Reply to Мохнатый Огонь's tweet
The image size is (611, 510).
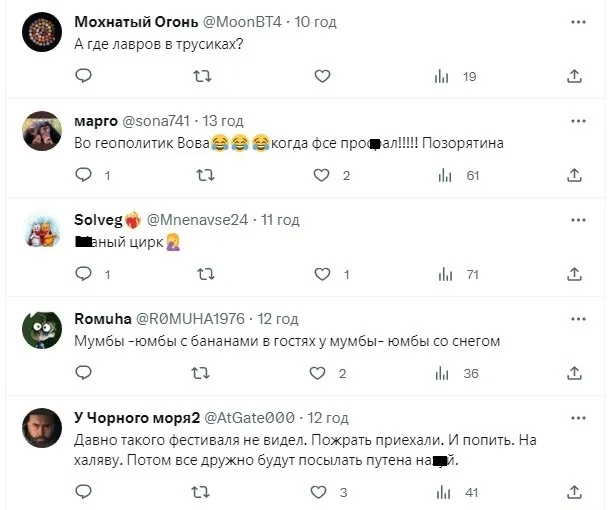[x=84, y=76]
